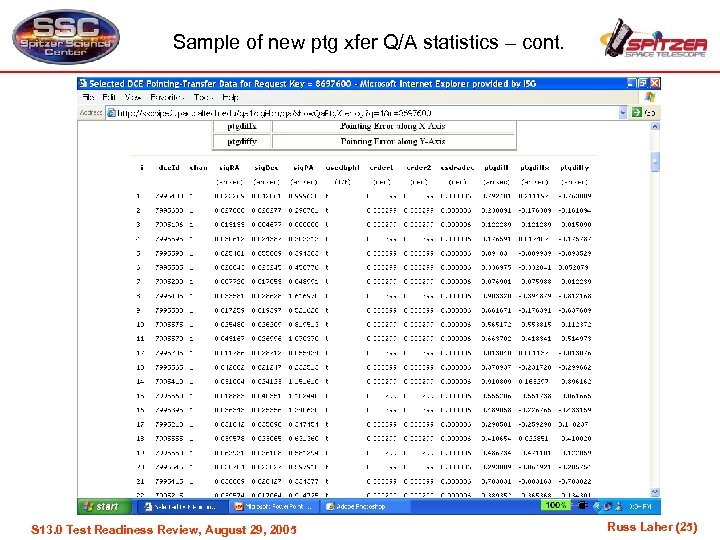The image size is (720, 540).
Task: Click the 'S13.0 Test Readiness Review' footer text
Action: pos(163,529)
